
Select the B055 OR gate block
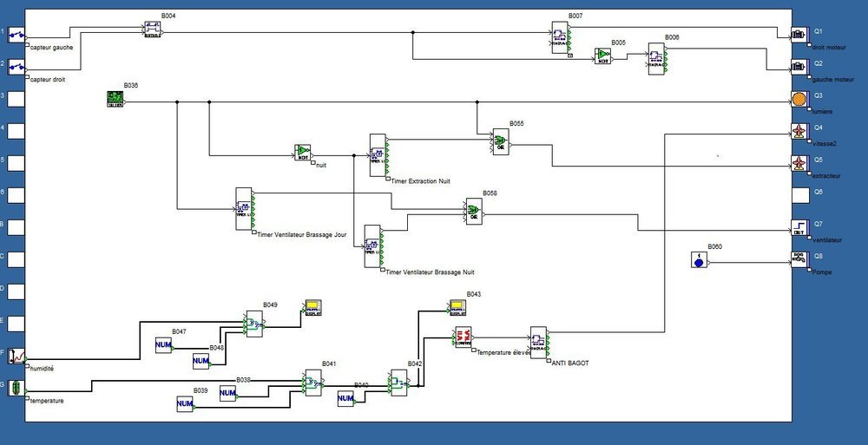pyautogui.click(x=501, y=141)
